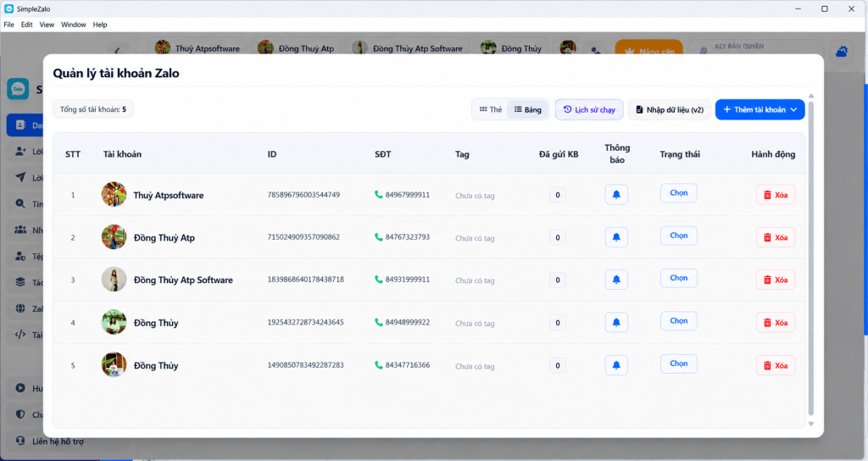Select Đồng Thùy Atp Software tab in background

point(408,48)
